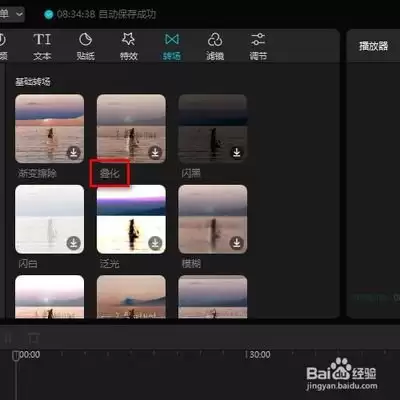400x400 pixels.
Task: Click the 闪黑 label text
Action: pos(191,173)
